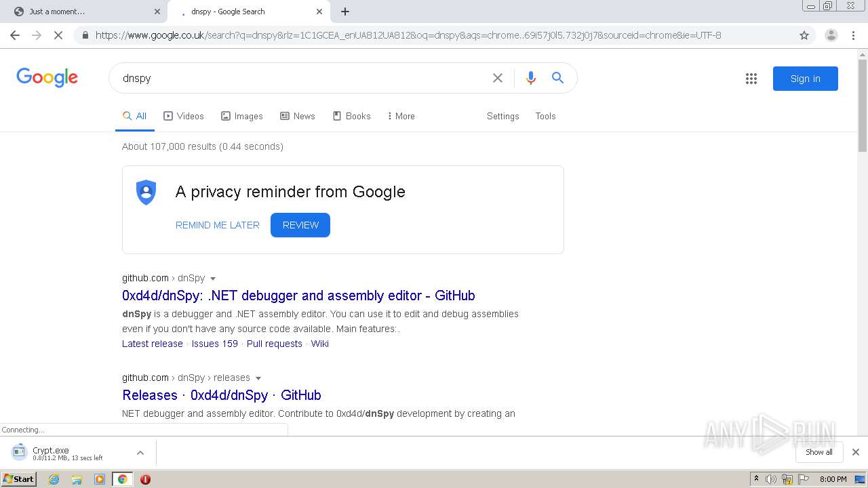
Task: Close the 'dnspy - Google Search' tab
Action: [x=319, y=12]
